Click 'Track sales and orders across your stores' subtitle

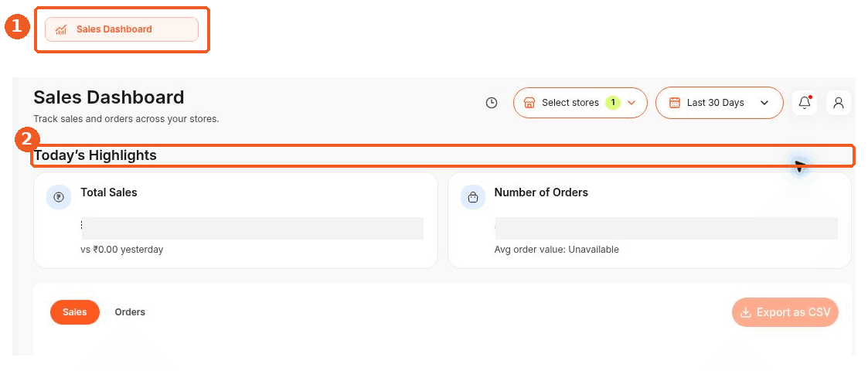[126, 119]
